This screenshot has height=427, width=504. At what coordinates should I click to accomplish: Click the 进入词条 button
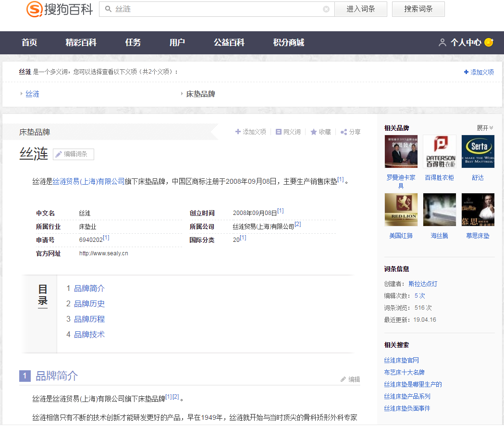tap(361, 9)
